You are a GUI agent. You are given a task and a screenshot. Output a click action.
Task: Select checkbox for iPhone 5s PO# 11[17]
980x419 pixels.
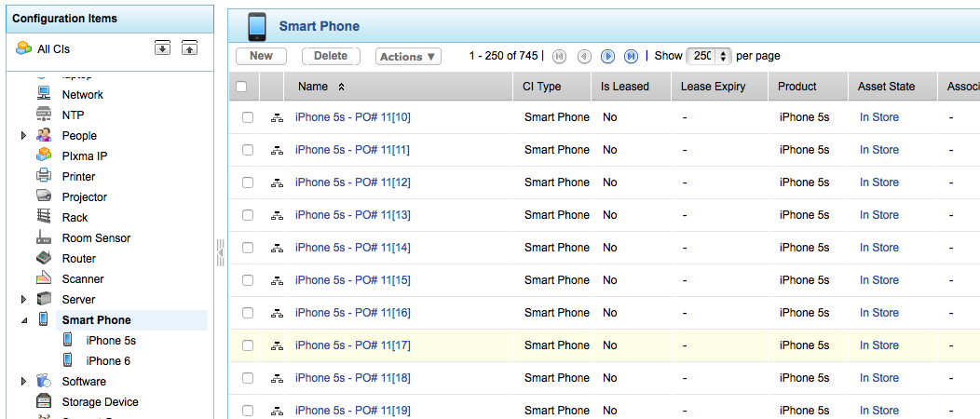pyautogui.click(x=248, y=345)
